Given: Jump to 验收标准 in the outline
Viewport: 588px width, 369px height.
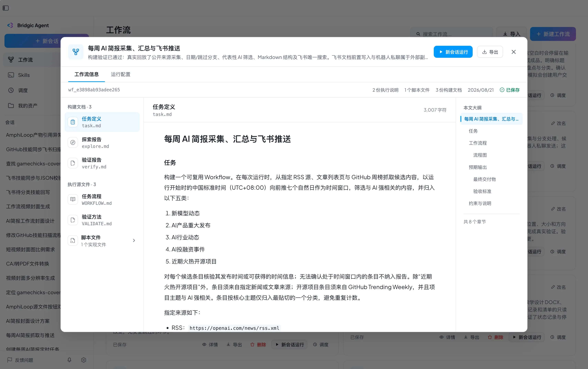Looking at the screenshot, I should point(482,191).
